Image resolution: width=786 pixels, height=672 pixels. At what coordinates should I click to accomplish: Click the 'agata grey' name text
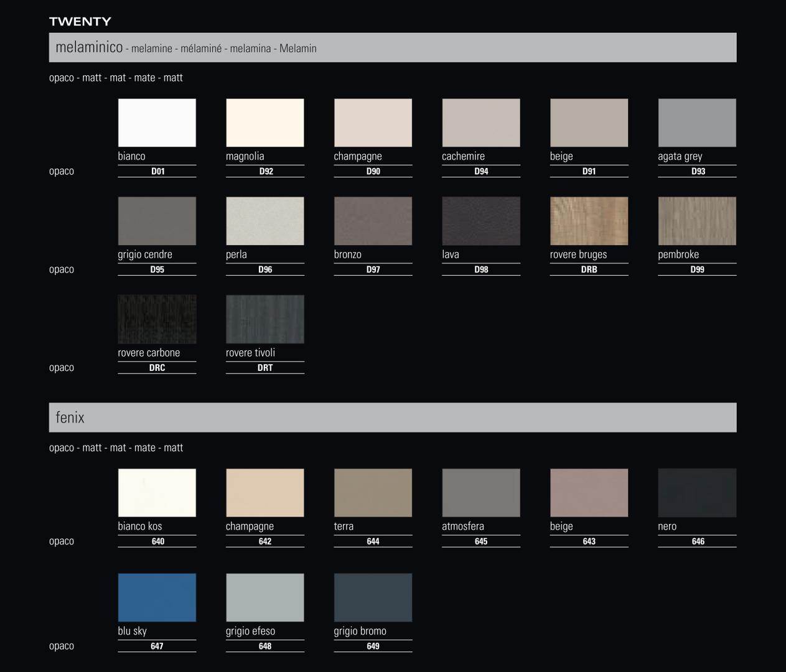(680, 156)
